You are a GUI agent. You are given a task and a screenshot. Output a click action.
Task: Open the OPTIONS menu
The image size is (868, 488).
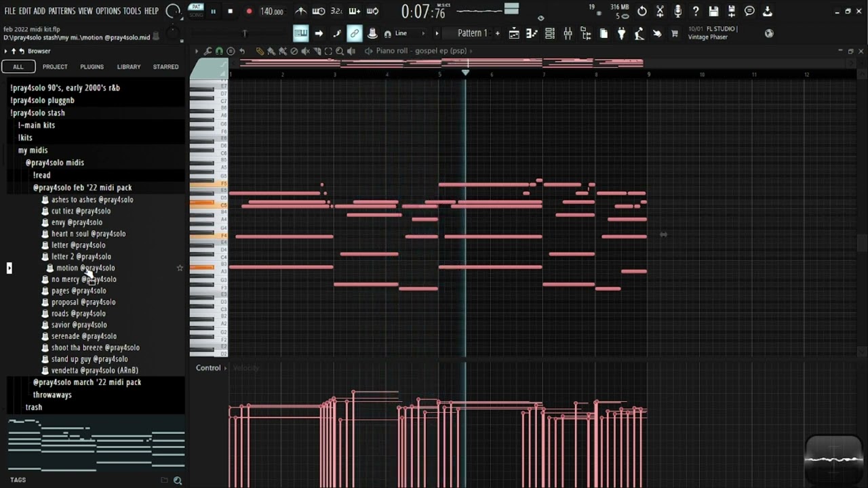108,12
